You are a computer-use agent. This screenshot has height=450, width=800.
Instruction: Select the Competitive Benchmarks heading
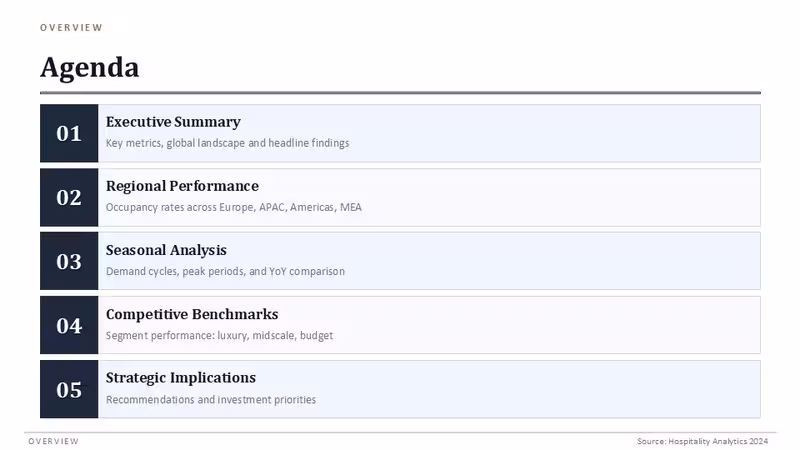(192, 314)
